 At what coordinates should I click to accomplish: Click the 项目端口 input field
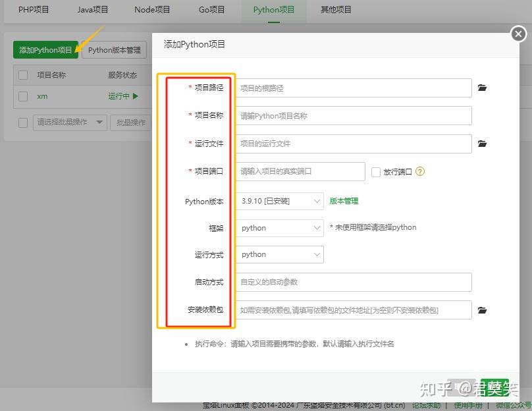(x=301, y=171)
